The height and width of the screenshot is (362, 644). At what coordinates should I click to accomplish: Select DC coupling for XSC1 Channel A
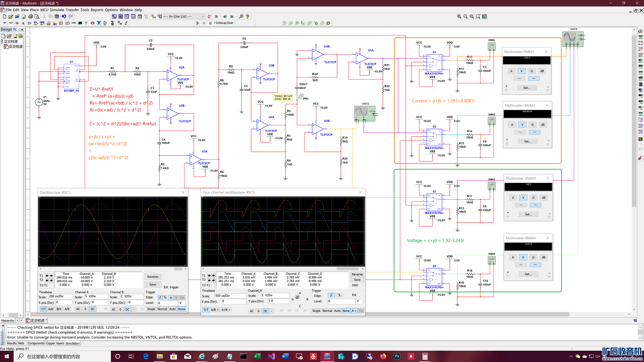point(93,309)
